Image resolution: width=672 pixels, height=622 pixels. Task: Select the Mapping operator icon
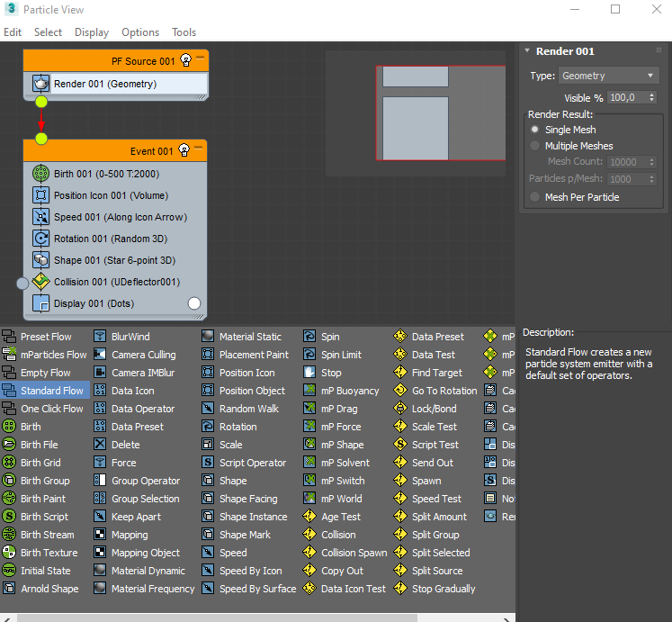(100, 535)
